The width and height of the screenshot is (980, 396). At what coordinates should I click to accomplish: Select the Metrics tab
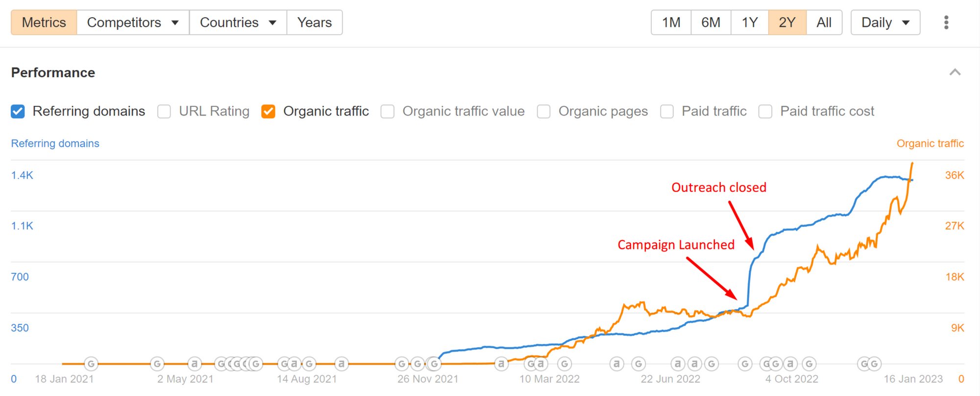[44, 23]
